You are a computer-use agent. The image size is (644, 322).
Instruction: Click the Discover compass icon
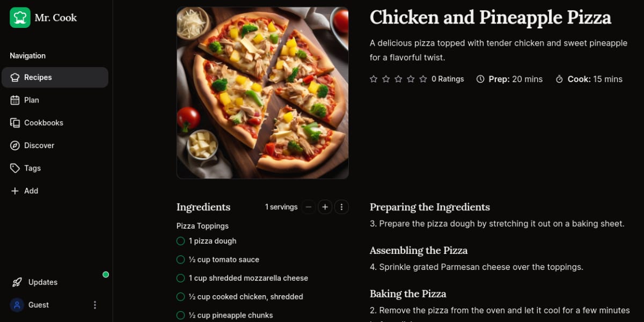click(x=14, y=145)
